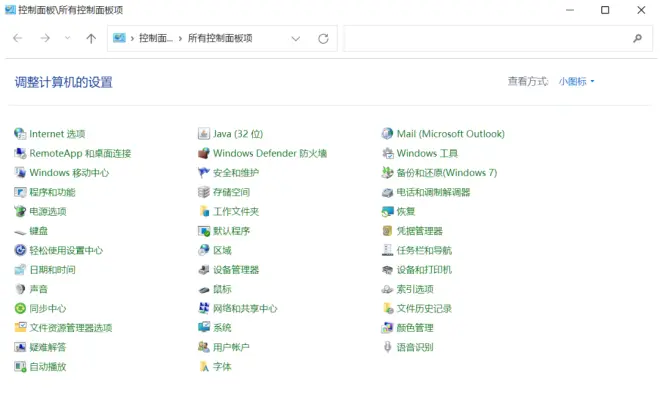660x397 pixels.
Task: Click the 轻松使用设置中心 icon
Action: pyautogui.click(x=20, y=250)
